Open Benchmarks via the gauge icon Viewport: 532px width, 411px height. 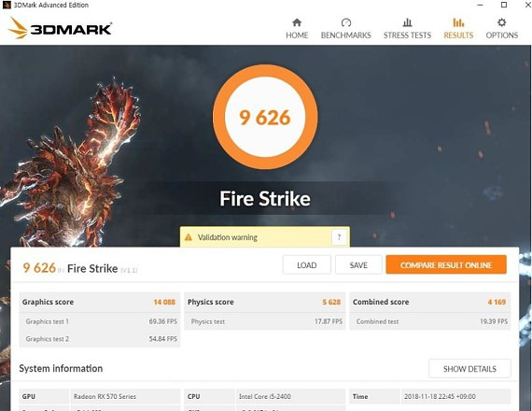tap(345, 22)
